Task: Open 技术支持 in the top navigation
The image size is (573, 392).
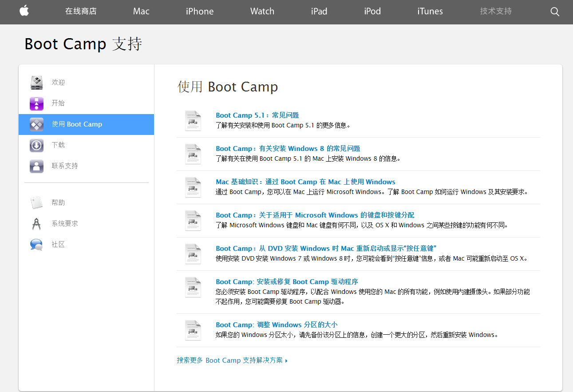Action: [x=496, y=12]
